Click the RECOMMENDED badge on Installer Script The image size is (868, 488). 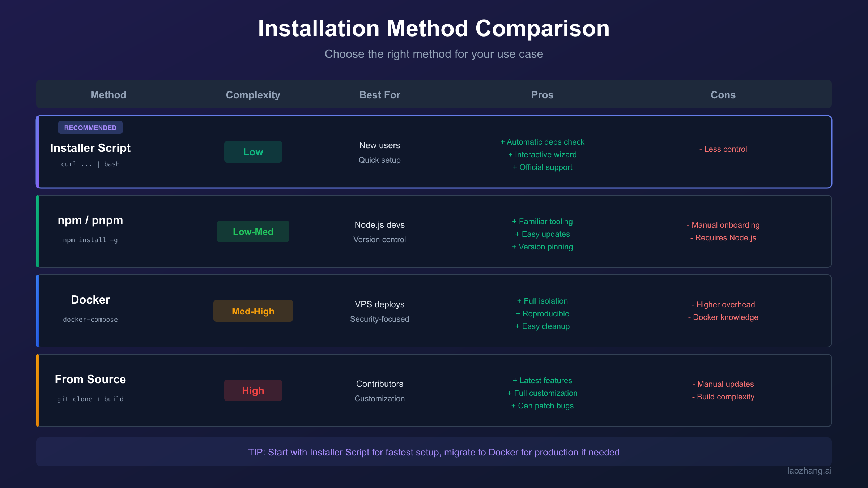(x=90, y=127)
